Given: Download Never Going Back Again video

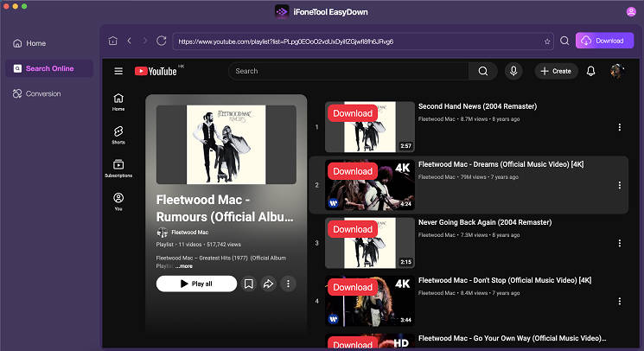Looking at the screenshot, I should pos(353,229).
